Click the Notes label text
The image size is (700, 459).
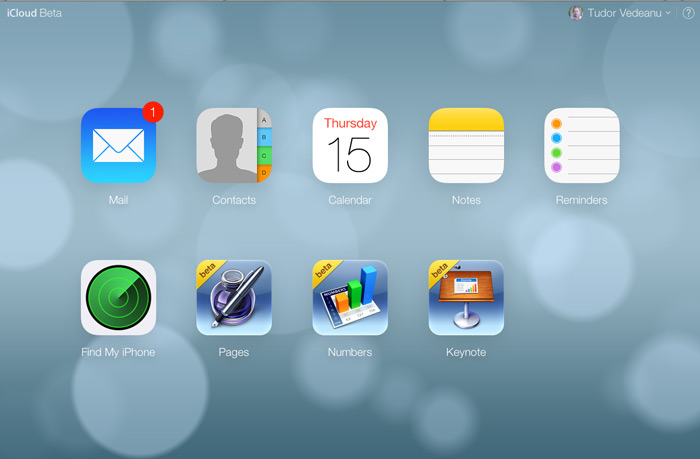pyautogui.click(x=466, y=200)
